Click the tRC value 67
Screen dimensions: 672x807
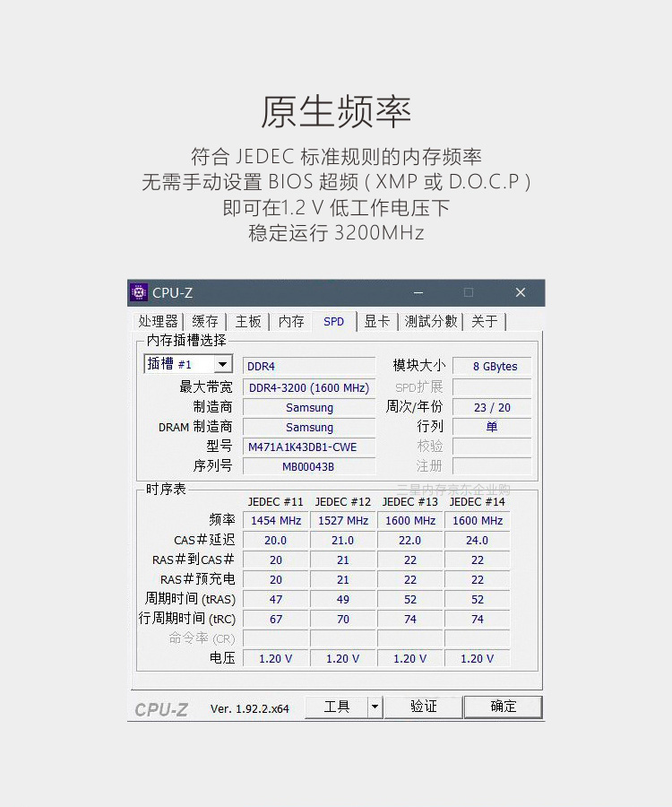pyautogui.click(x=276, y=619)
